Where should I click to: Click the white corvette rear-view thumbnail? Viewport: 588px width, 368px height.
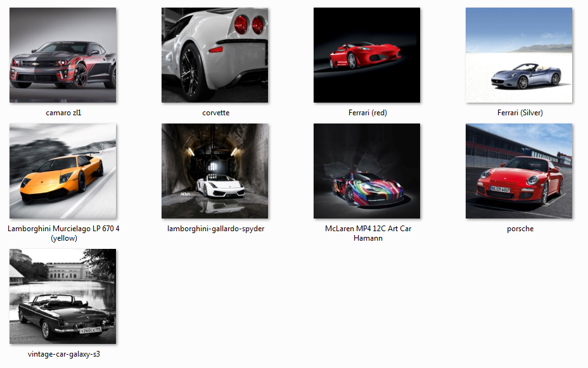click(215, 55)
